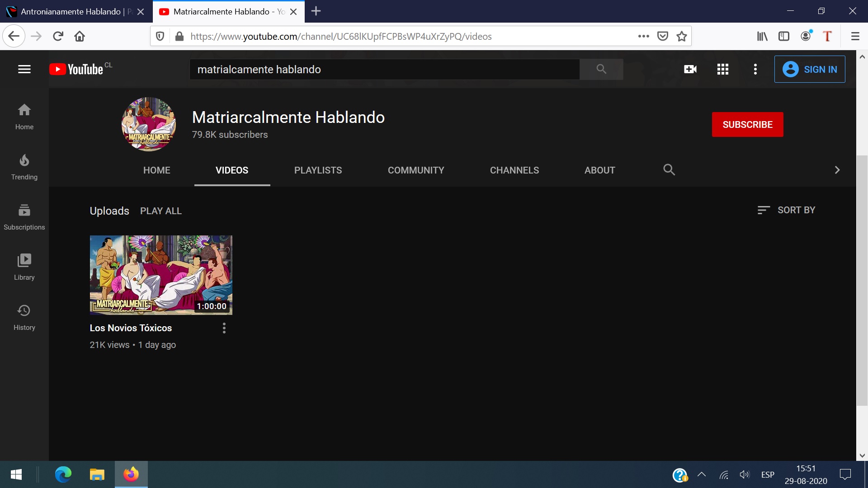This screenshot has width=868, height=488.
Task: Open Firefox page actions three-dot menu
Action: (x=644, y=36)
